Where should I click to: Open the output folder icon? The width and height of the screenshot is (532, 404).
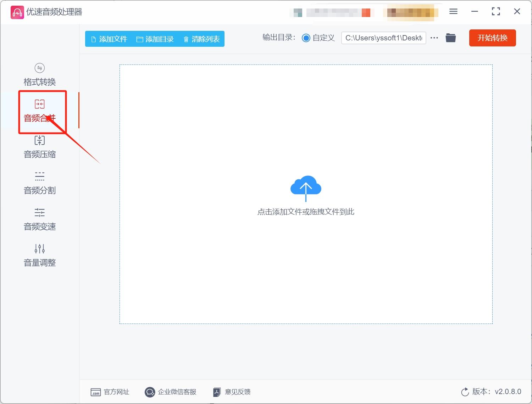[x=450, y=38]
